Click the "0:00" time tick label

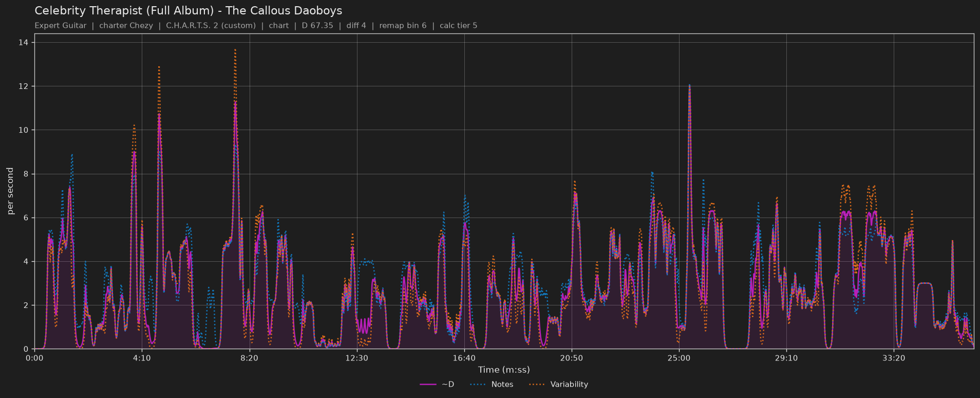[x=34, y=358]
